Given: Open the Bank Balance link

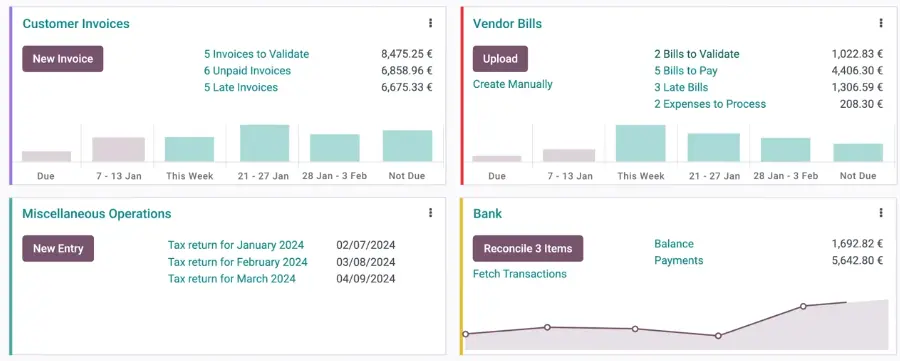Looking at the screenshot, I should click(674, 244).
